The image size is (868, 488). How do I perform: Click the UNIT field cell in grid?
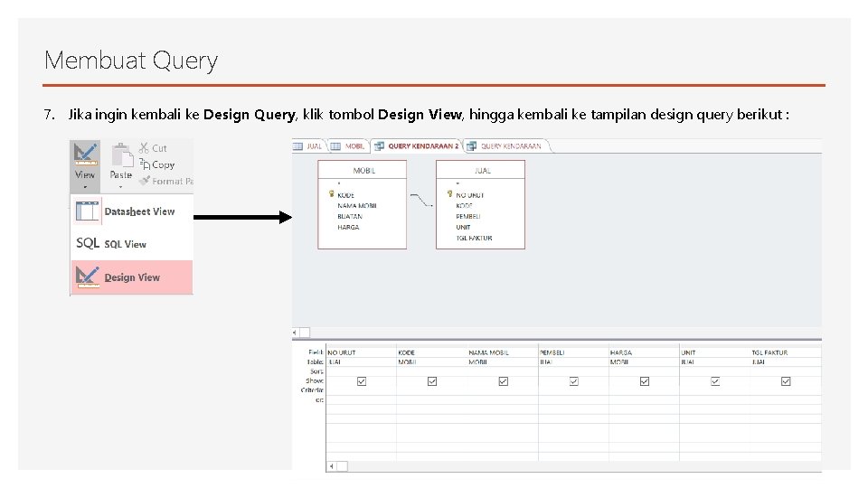point(715,352)
